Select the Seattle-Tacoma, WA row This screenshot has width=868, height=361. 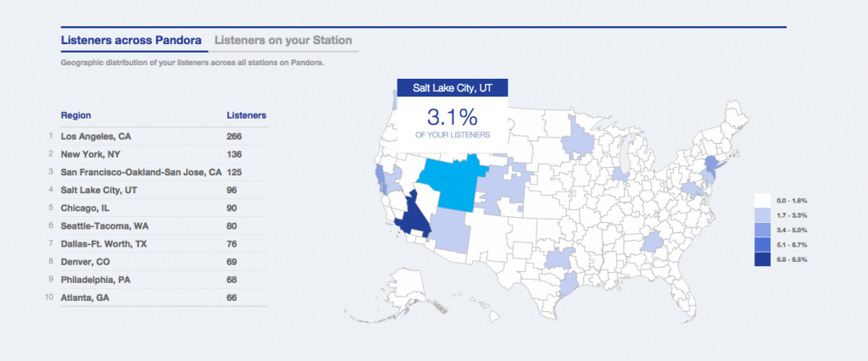158,226
